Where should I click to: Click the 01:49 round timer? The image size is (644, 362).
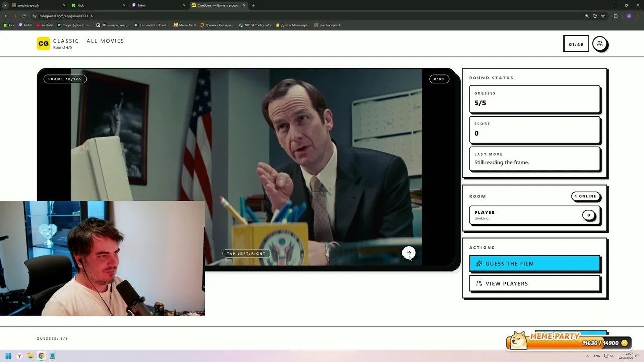[x=576, y=44]
